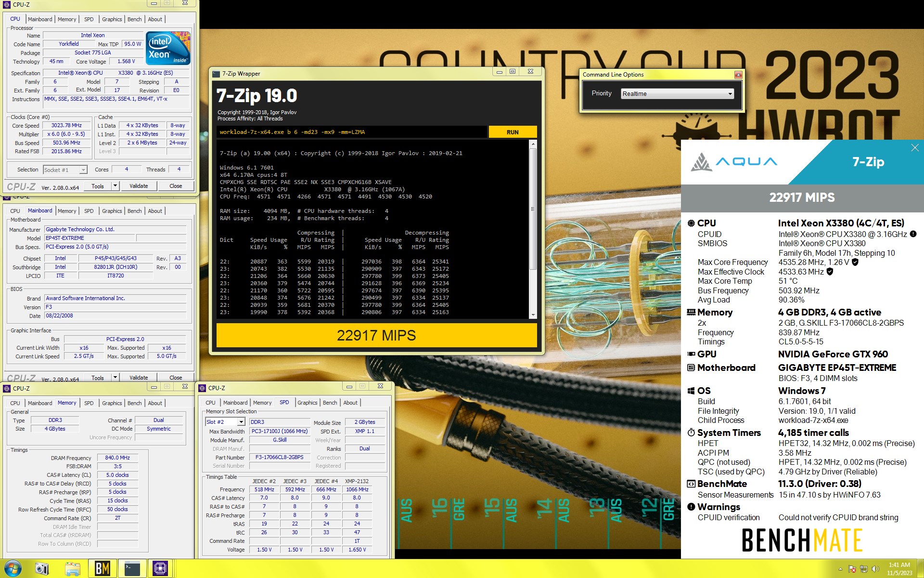The height and width of the screenshot is (578, 924).
Task: Click the Memory module icon in BenchMate panel
Action: point(691,312)
